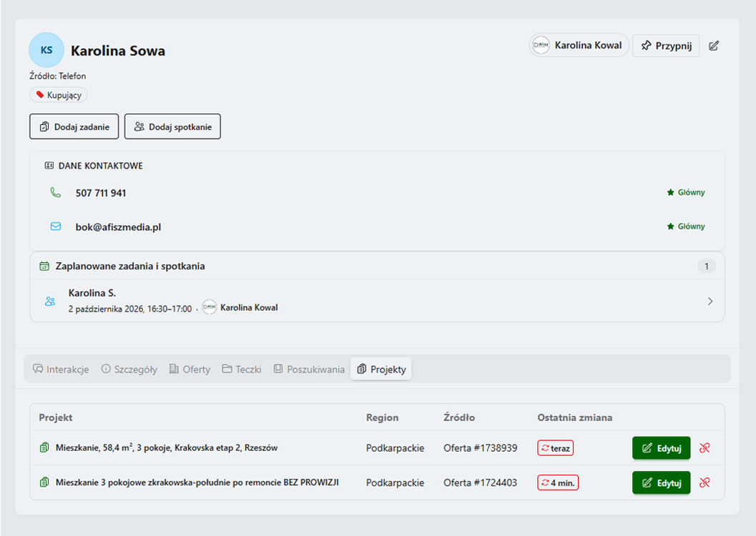Open the edit contact pencil icon
The width and height of the screenshot is (756, 536).
click(714, 46)
